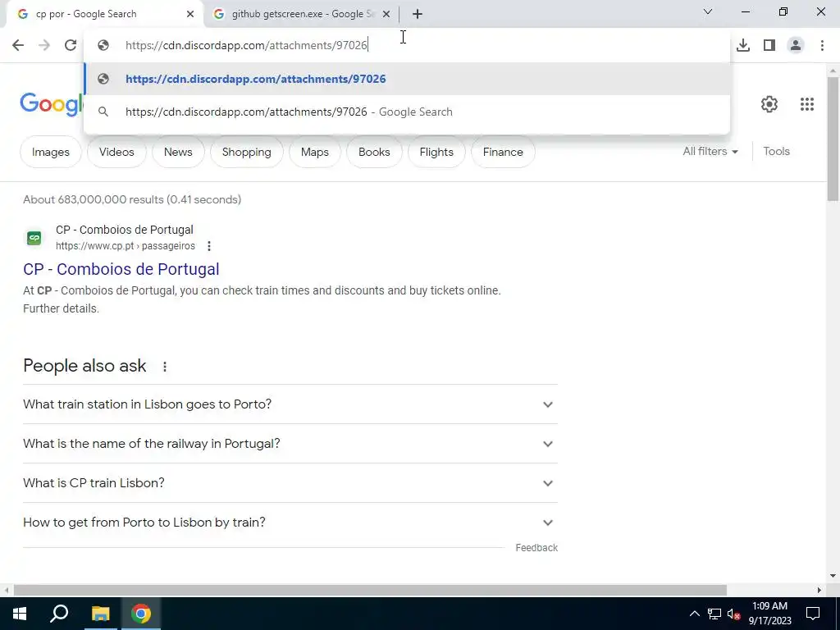Select the discordapp URL suggestion
840x630 pixels.
(x=407, y=79)
